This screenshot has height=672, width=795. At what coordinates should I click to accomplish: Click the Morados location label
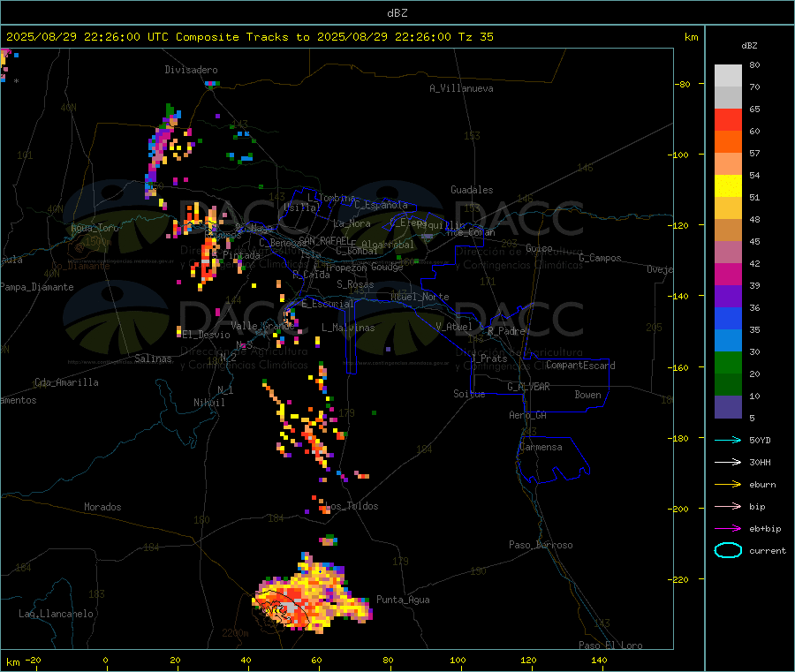102,507
